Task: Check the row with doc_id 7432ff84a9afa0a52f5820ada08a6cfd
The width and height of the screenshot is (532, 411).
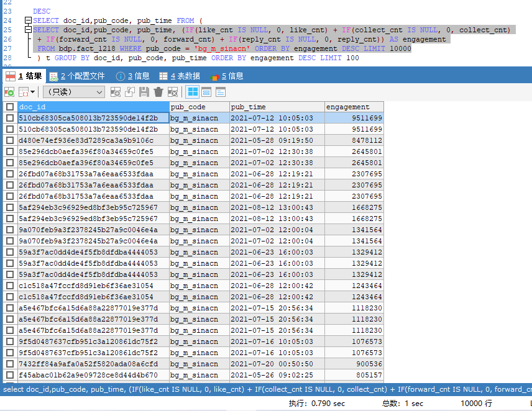Action: [x=9, y=364]
